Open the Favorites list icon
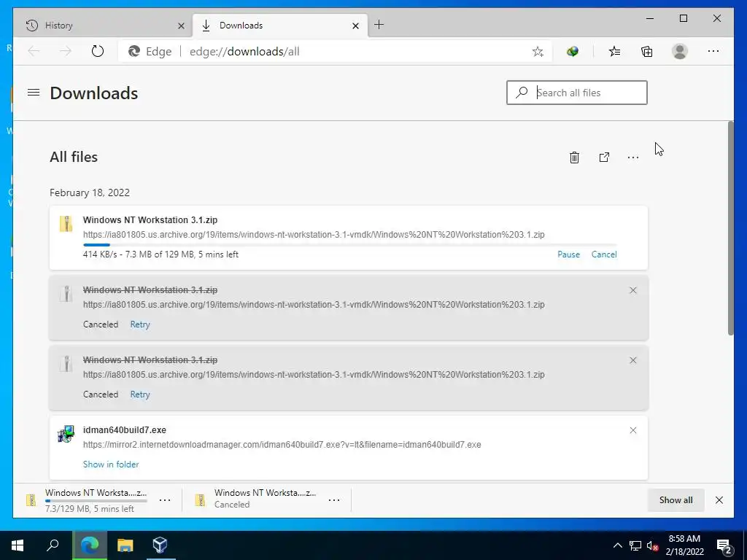The image size is (747, 560). tap(614, 52)
